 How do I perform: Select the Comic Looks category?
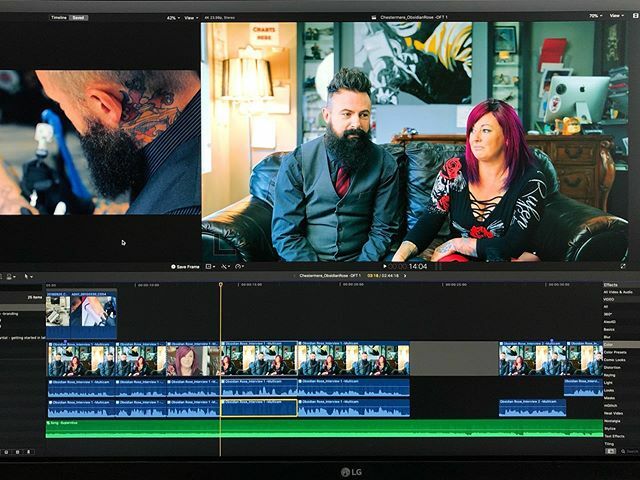[x=614, y=360]
